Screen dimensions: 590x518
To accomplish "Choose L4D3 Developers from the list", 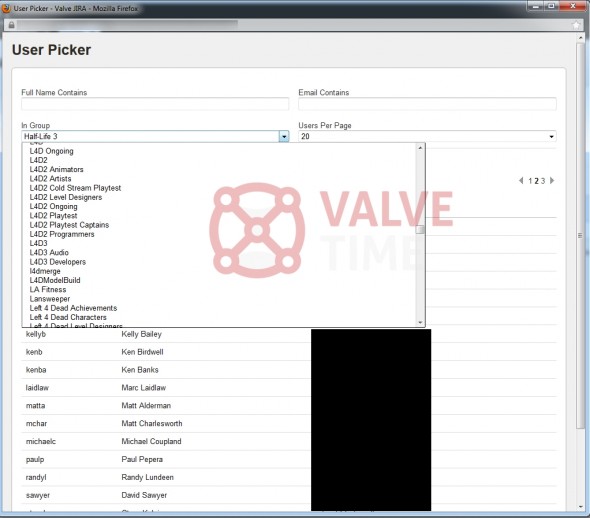I will [58, 261].
